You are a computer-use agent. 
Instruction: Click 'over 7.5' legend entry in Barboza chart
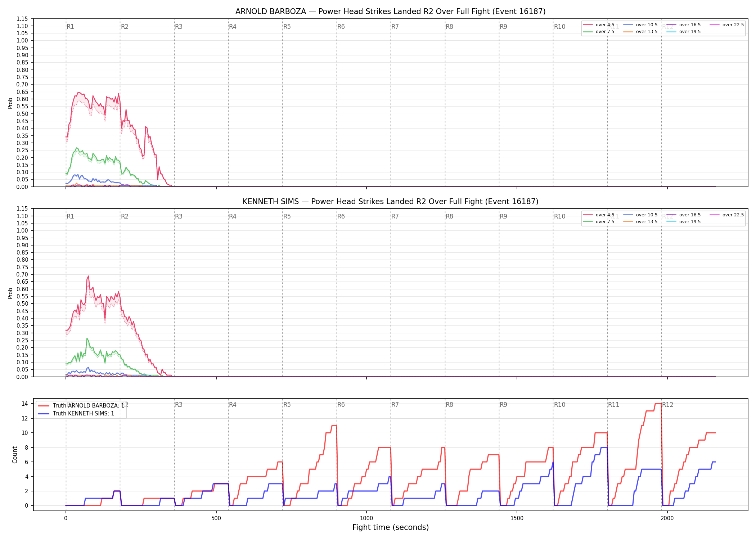(599, 32)
